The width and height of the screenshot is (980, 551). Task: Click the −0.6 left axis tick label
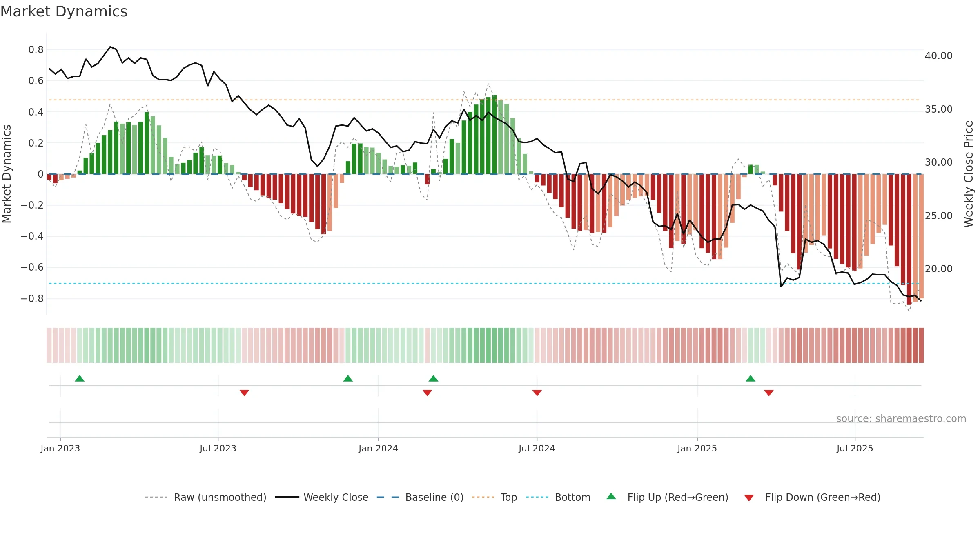(x=32, y=267)
